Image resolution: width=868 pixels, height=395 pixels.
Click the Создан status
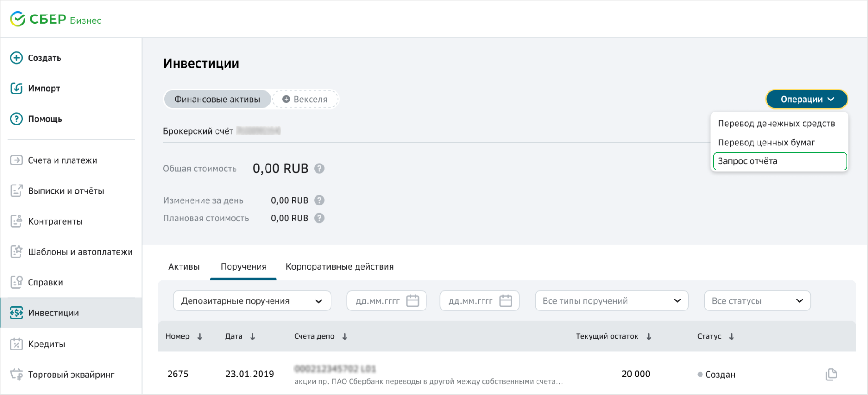717,374
